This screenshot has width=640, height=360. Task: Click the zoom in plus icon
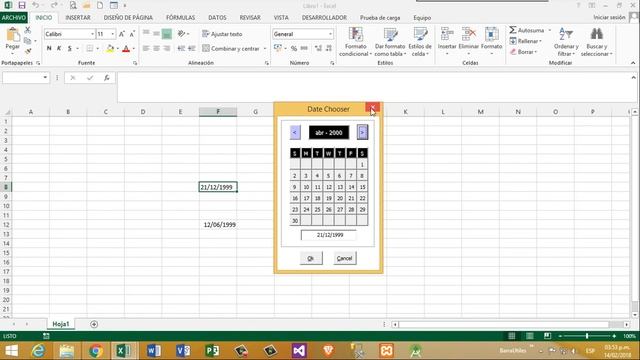point(614,336)
